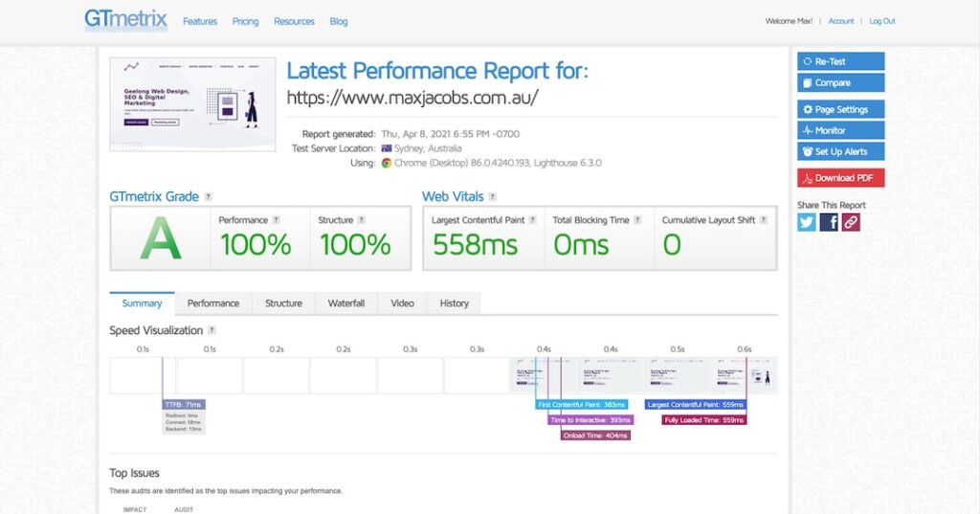Click the Australian flag icon
Screen dimensions: 980x514
[387, 148]
